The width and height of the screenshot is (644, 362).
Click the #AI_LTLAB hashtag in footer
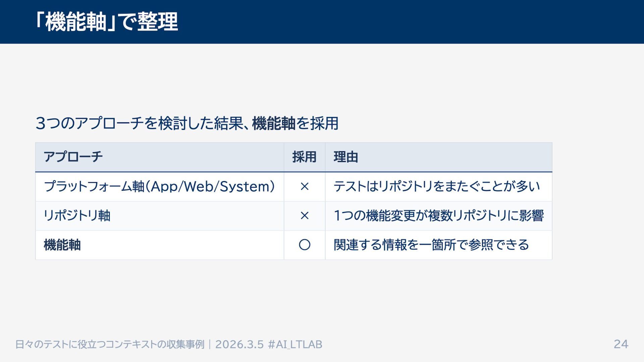[295, 344]
